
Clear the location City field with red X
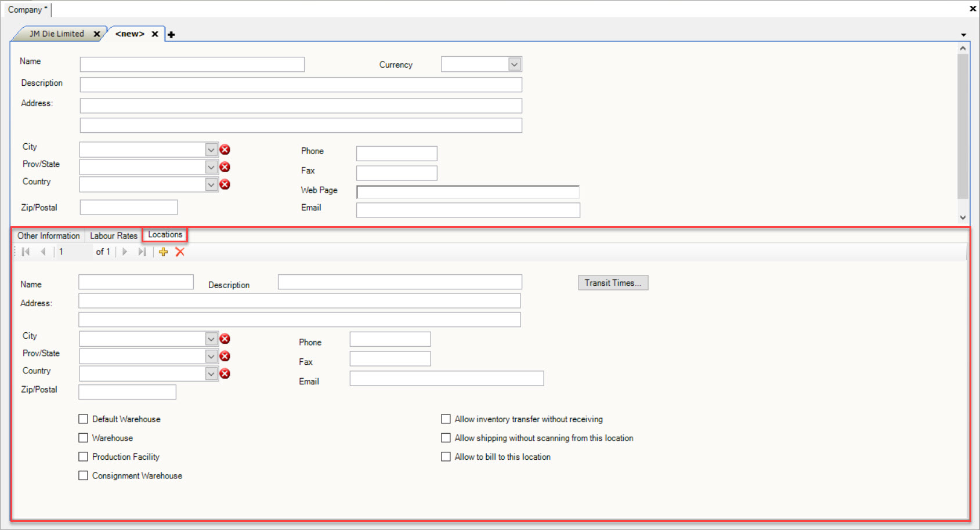tap(225, 339)
